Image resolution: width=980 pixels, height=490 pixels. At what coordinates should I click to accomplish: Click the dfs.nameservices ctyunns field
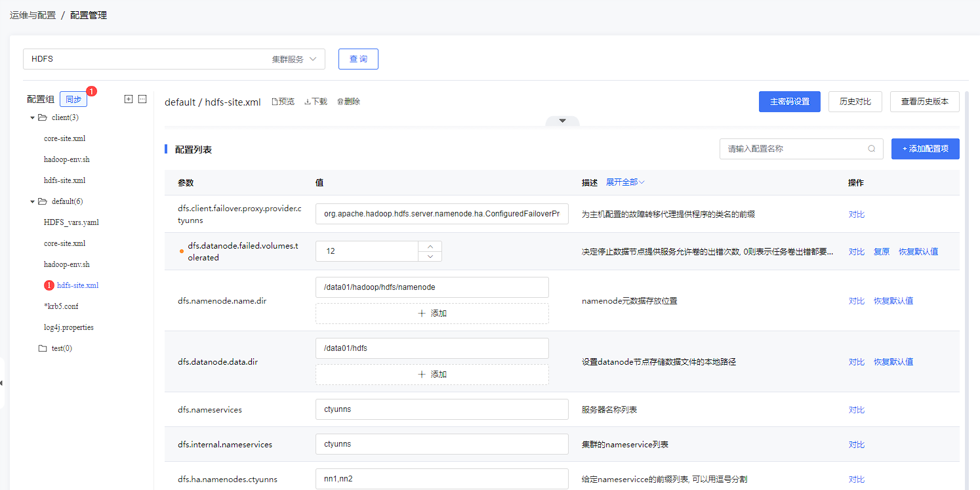click(441, 409)
